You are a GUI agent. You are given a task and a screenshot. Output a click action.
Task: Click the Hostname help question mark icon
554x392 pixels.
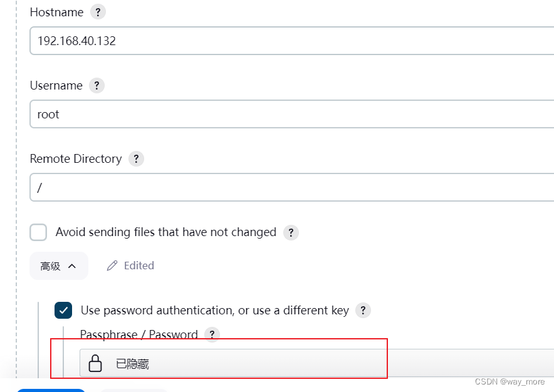(98, 12)
